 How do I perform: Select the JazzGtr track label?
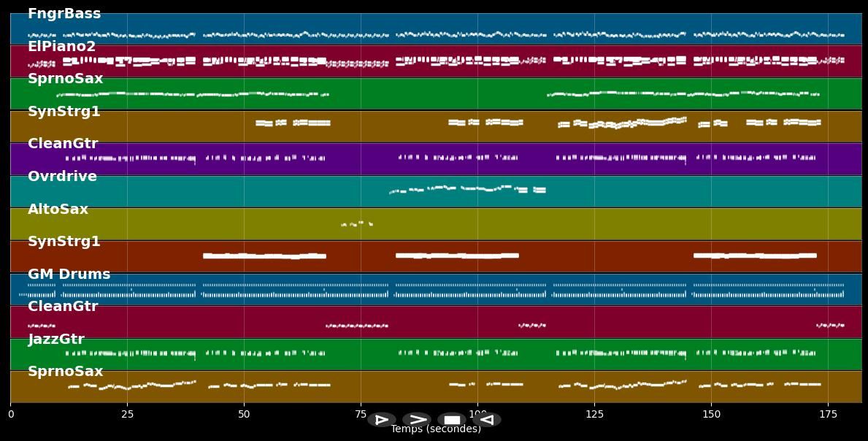(56, 340)
